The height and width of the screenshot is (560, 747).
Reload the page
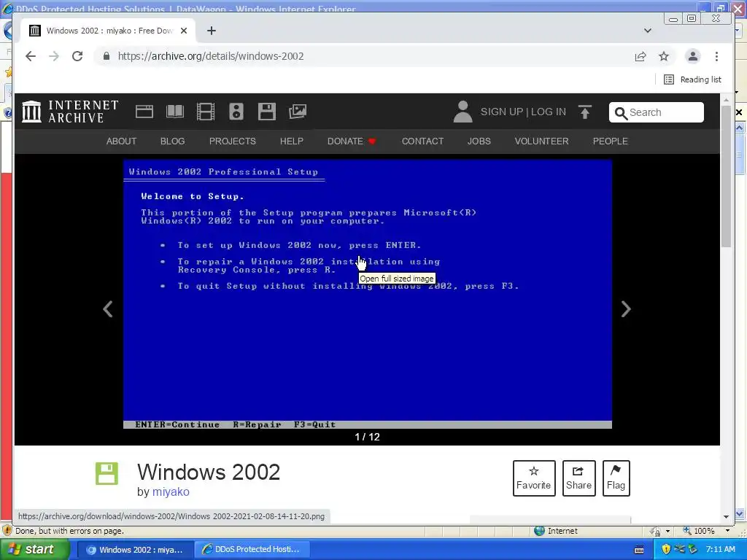click(77, 56)
